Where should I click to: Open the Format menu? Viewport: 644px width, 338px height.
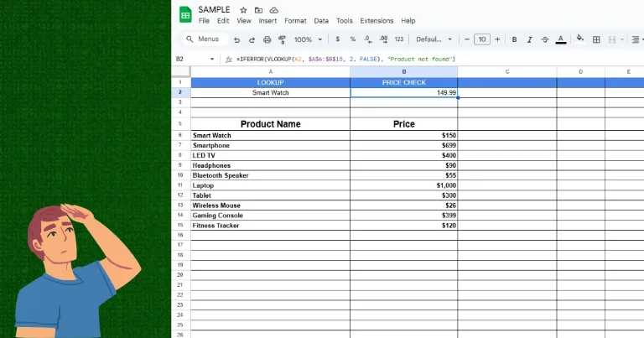pos(295,21)
